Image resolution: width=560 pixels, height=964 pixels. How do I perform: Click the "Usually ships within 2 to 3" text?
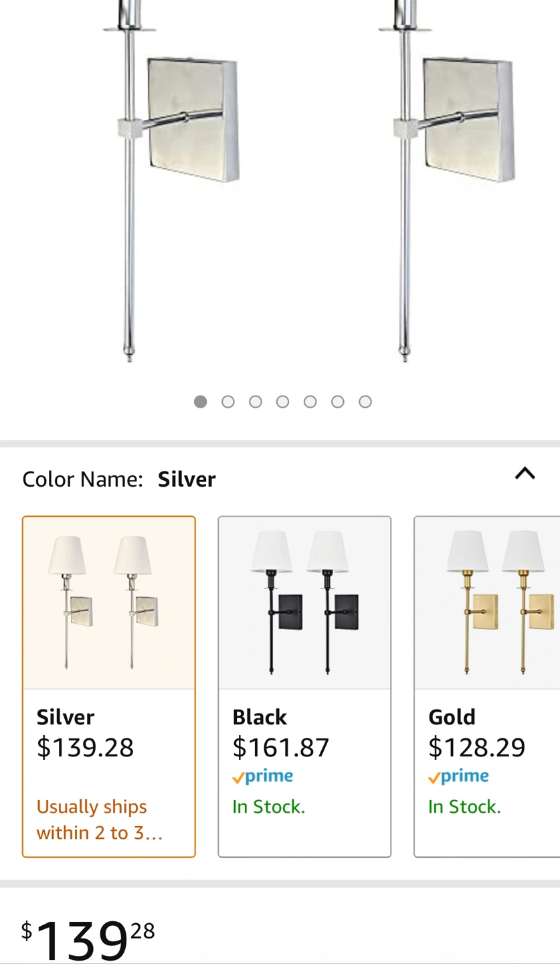[99, 819]
